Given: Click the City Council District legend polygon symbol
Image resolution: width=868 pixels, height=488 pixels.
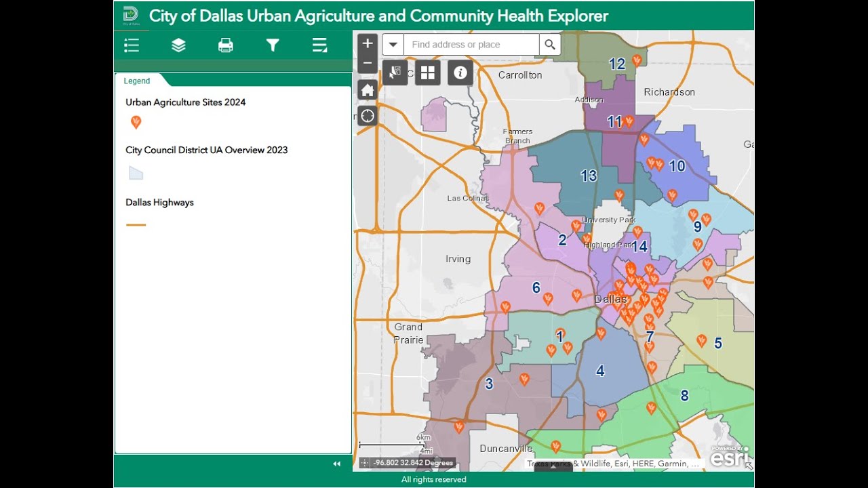Looking at the screenshot, I should tap(136, 173).
